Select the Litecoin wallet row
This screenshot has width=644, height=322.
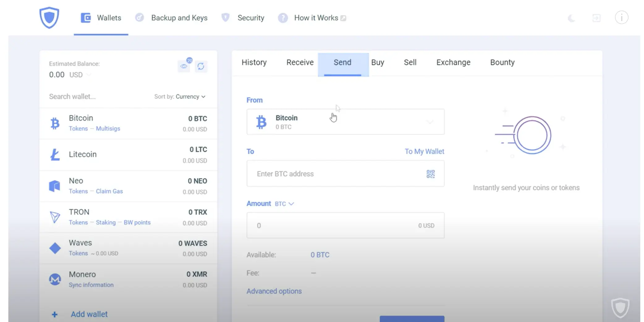(x=128, y=155)
